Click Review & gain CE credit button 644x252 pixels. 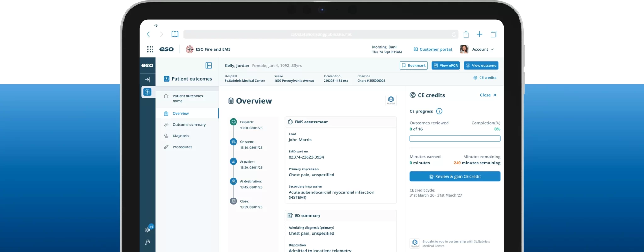(455, 176)
